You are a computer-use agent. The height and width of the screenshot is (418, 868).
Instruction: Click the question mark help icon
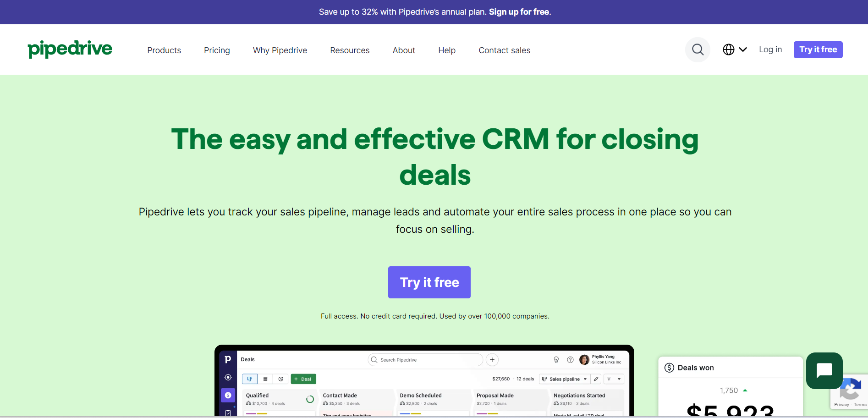[570, 360]
